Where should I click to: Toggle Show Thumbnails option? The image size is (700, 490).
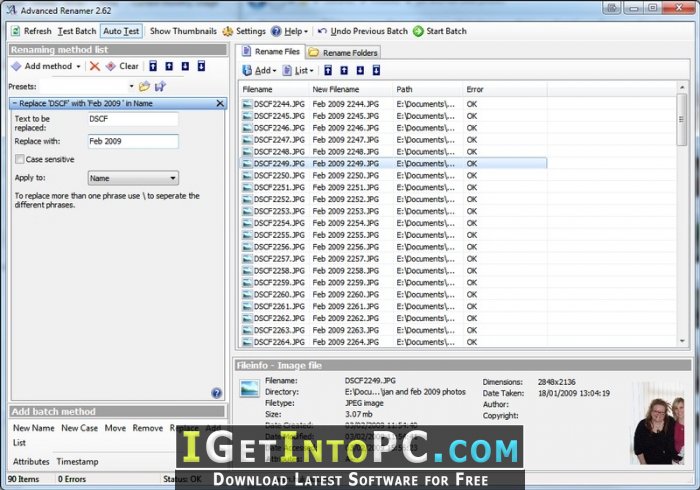[x=183, y=31]
